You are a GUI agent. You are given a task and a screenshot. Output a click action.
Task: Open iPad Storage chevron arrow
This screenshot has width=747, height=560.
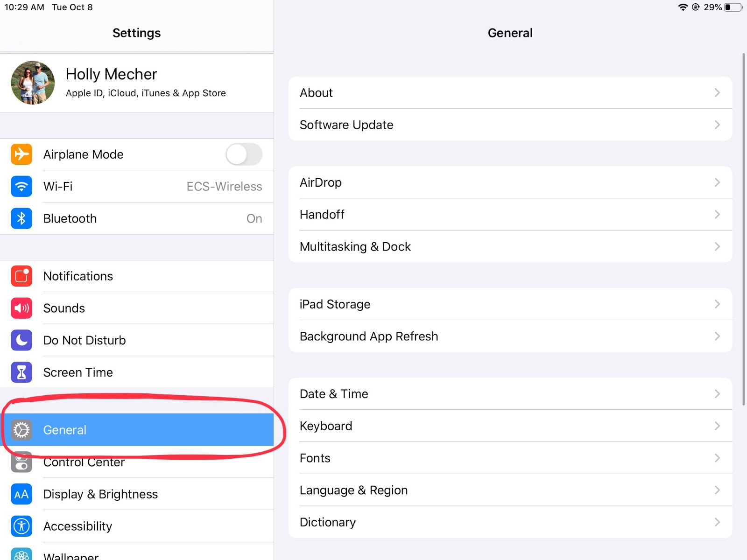717,304
